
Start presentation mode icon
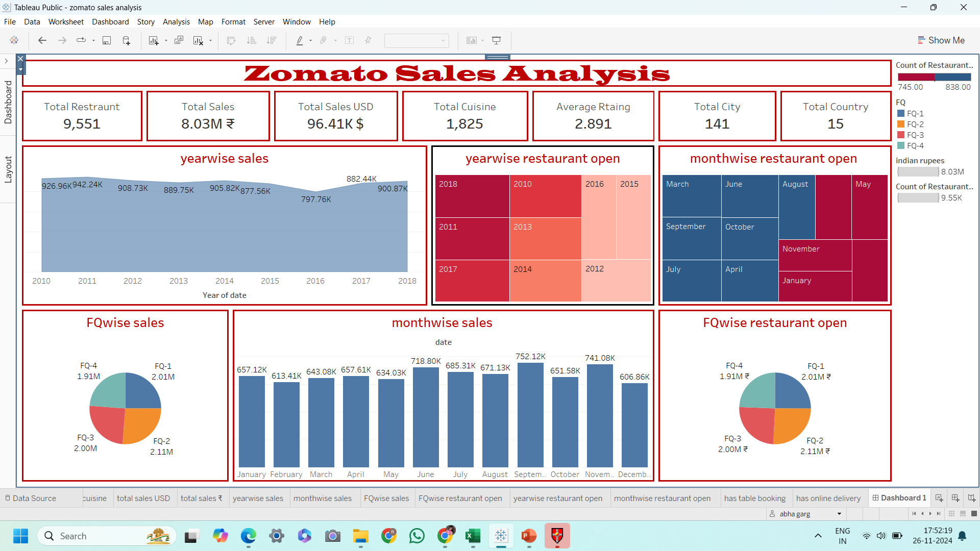[x=496, y=40]
